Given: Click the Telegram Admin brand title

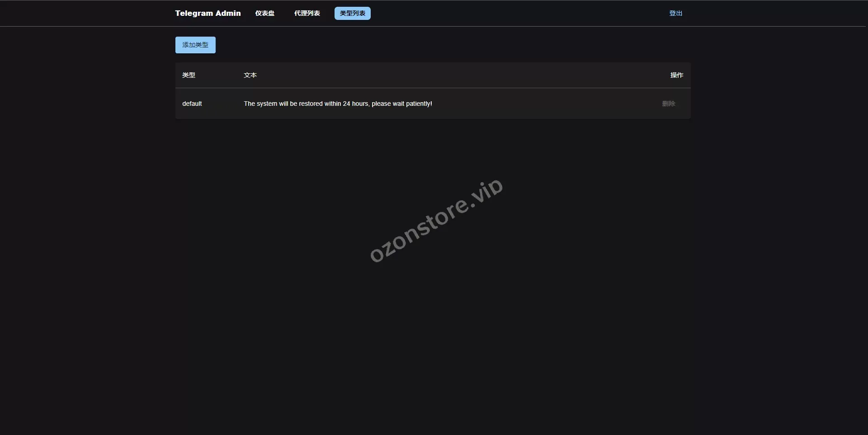Looking at the screenshot, I should (x=208, y=13).
